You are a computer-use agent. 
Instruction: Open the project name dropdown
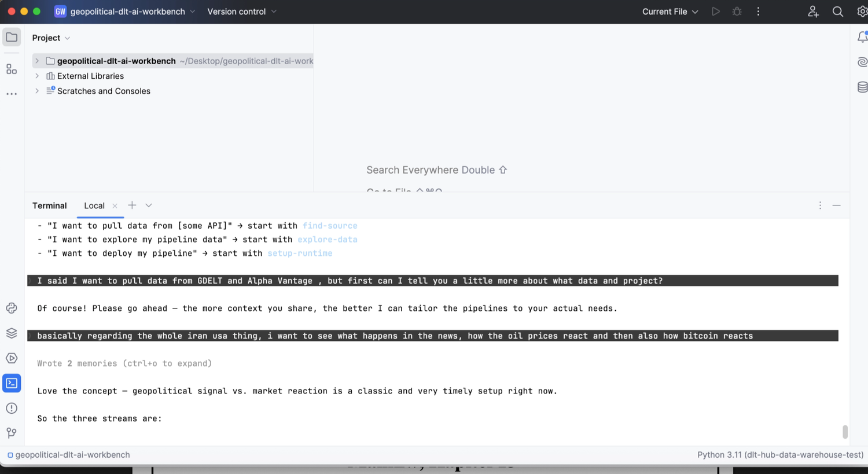[x=133, y=12]
